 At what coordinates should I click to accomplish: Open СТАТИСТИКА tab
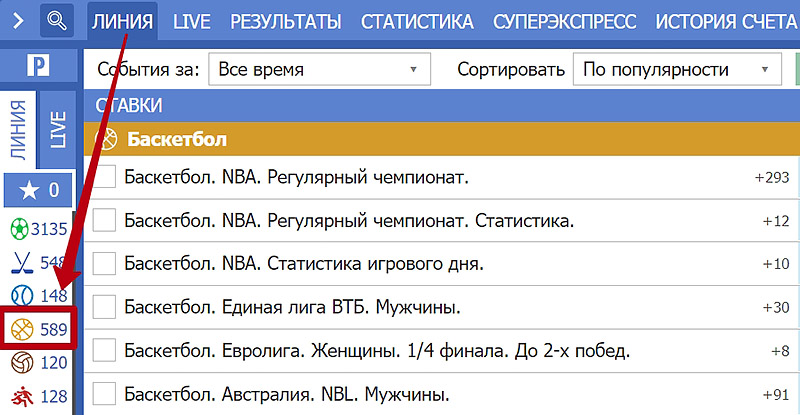pyautogui.click(x=417, y=21)
